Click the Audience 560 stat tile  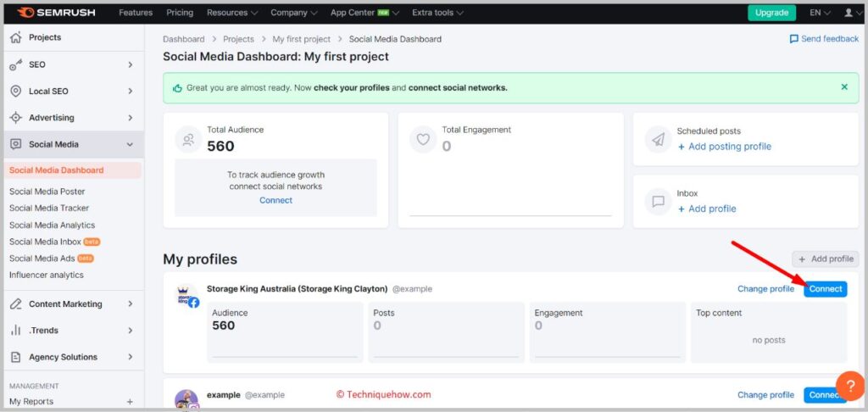285,332
